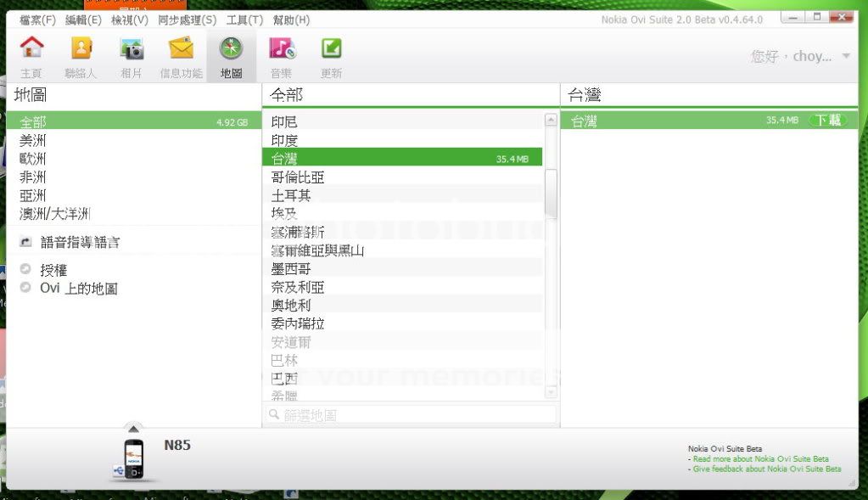The height and width of the screenshot is (500, 868).
Task: Open Ovi 上的地圖 link
Action: (79, 289)
